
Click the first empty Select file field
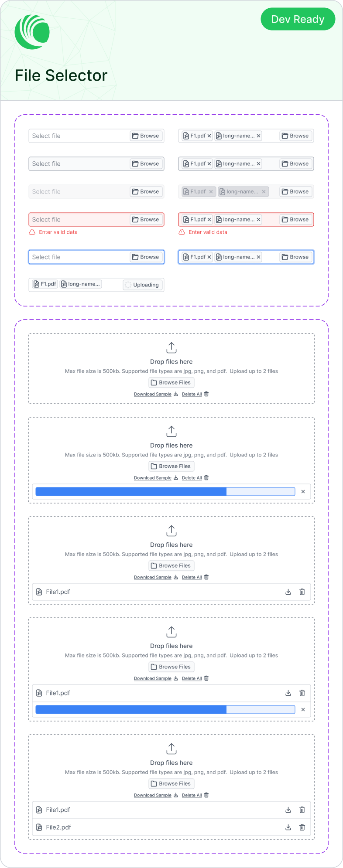[x=96, y=136]
